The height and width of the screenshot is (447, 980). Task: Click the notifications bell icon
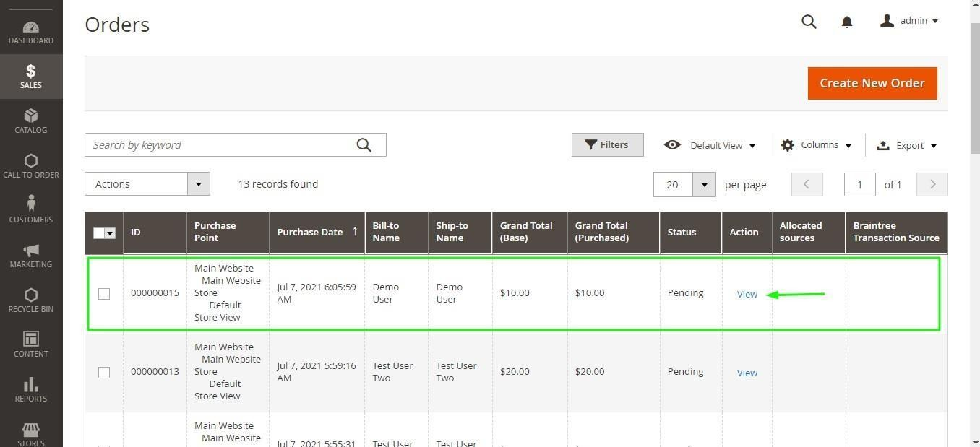point(846,22)
